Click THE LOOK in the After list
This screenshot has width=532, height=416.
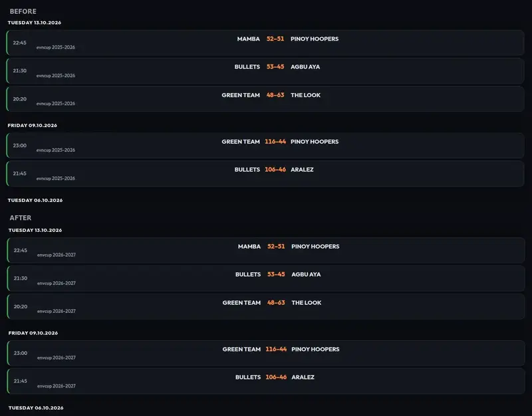click(x=306, y=303)
